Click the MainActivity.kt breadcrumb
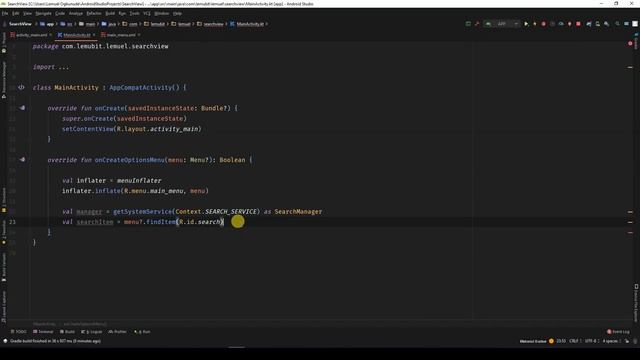This screenshot has width=640, height=360. tap(247, 24)
